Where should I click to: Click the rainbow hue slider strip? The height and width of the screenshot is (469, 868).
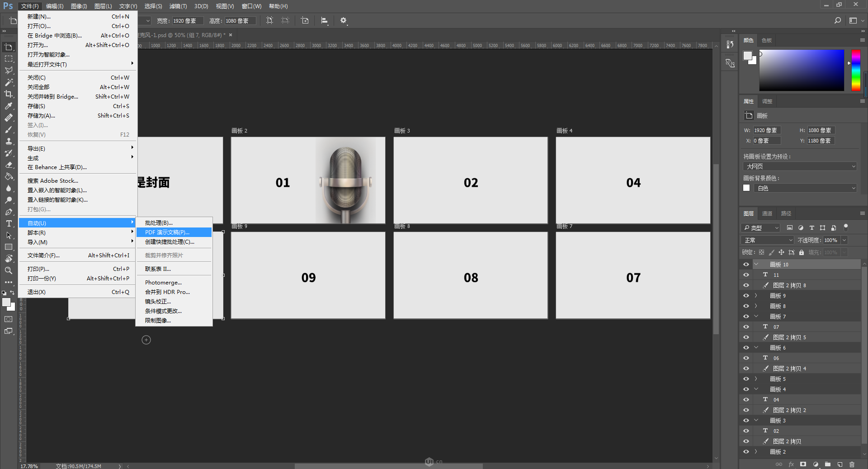[856, 70]
